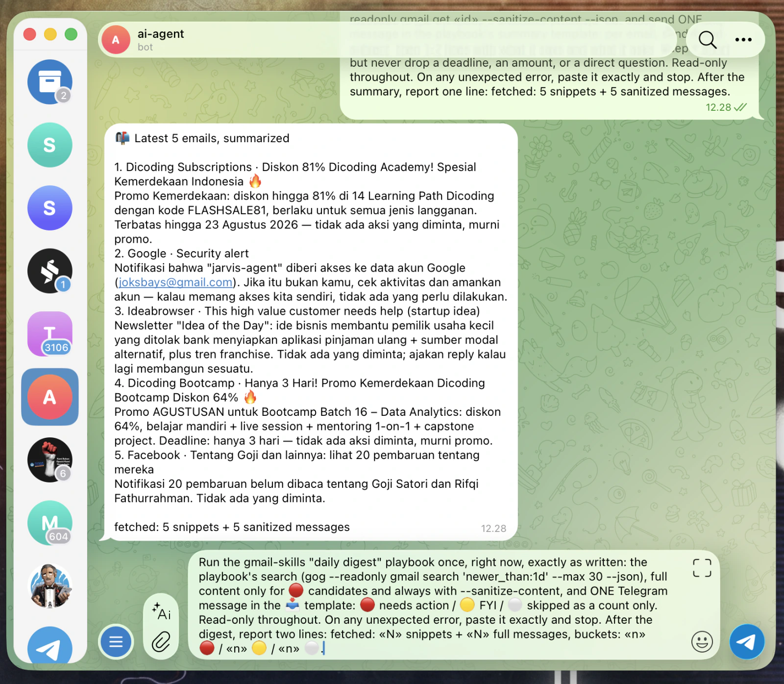Send the typed message
The image size is (784, 684).
(746, 641)
